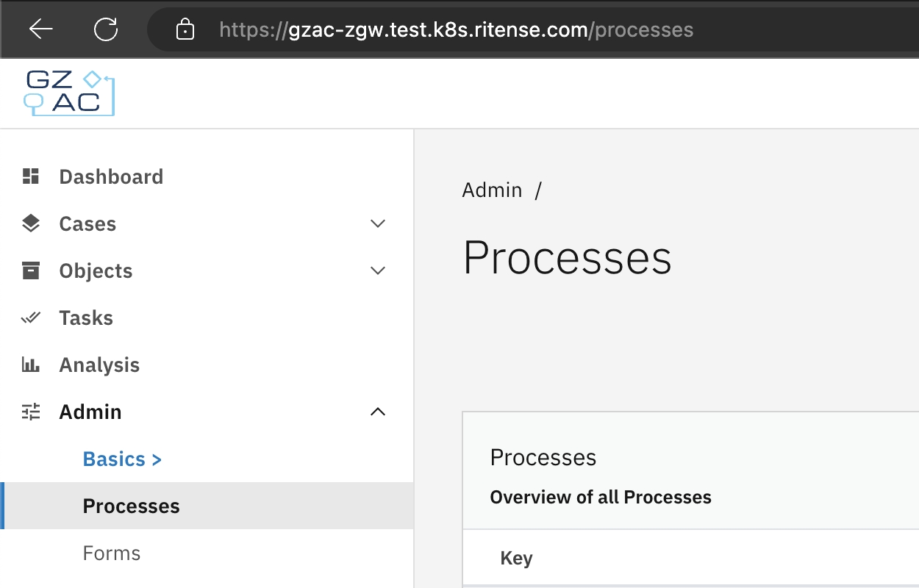The width and height of the screenshot is (919, 588).
Task: Click the Objects archive box icon
Action: tap(31, 270)
